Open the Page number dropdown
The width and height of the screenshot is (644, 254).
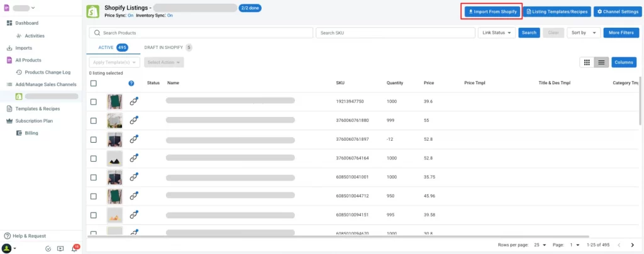tap(575, 245)
